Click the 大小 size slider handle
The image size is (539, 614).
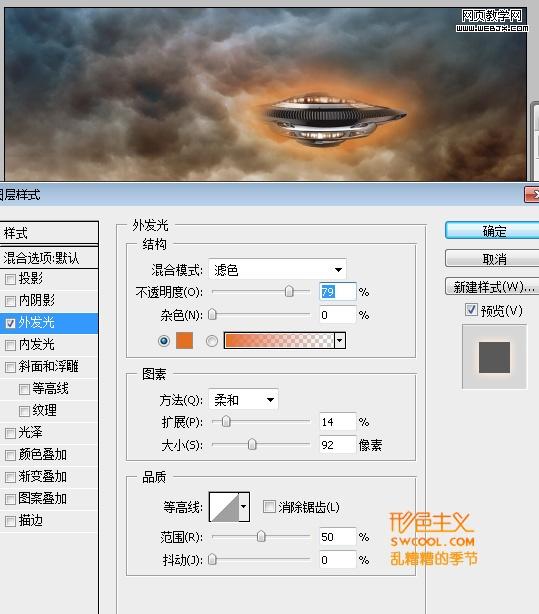pos(252,444)
